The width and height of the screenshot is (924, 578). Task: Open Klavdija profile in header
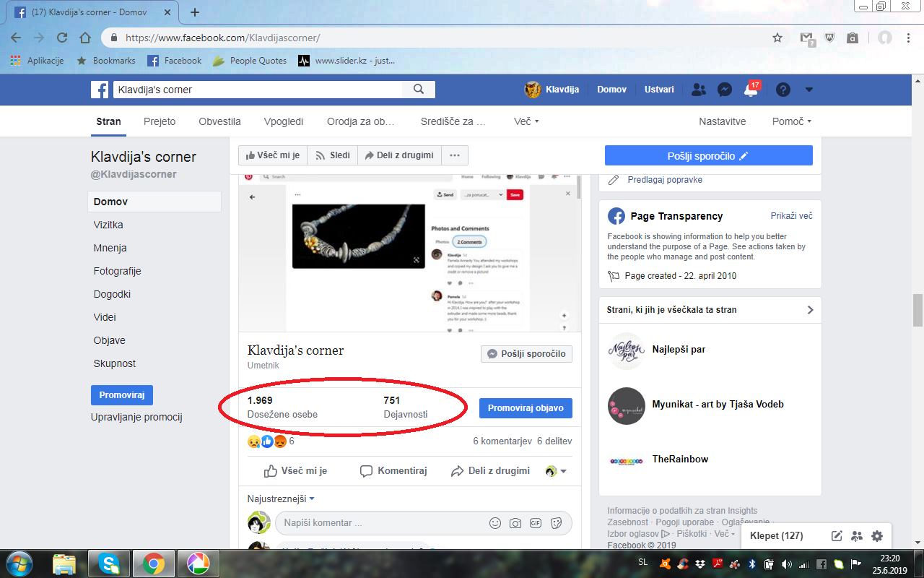coord(552,90)
